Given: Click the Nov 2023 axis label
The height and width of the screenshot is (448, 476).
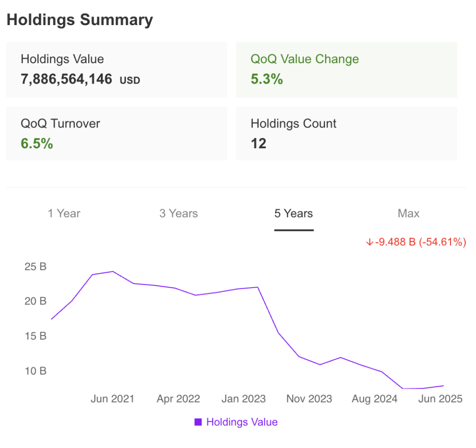Looking at the screenshot, I should point(309,399).
